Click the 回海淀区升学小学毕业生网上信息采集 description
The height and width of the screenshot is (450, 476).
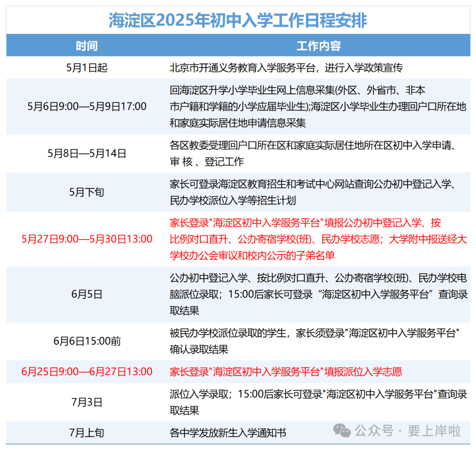click(318, 107)
